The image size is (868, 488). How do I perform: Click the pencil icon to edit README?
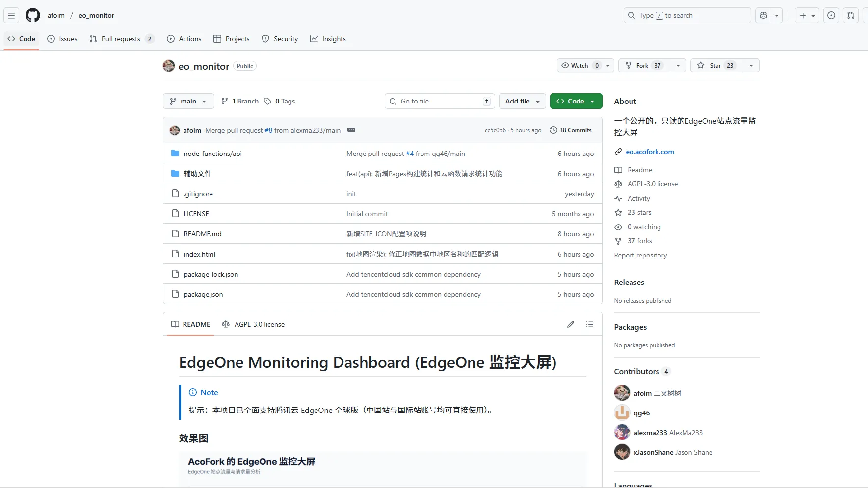(570, 324)
